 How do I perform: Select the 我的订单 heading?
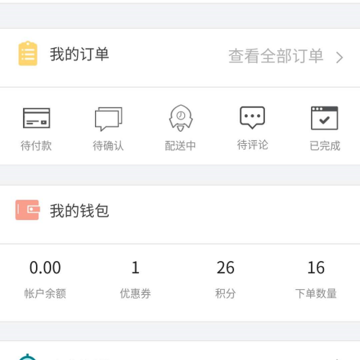(x=80, y=54)
